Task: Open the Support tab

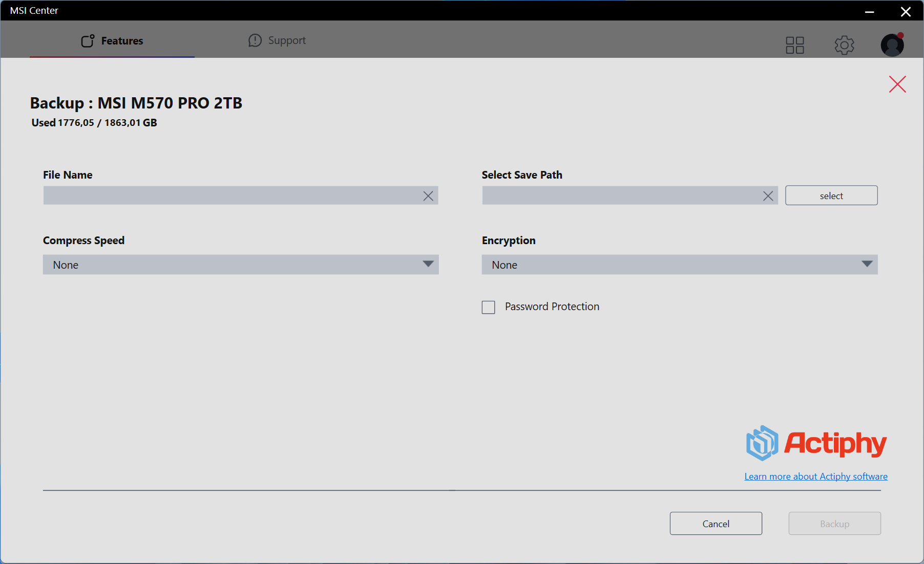Action: (277, 40)
